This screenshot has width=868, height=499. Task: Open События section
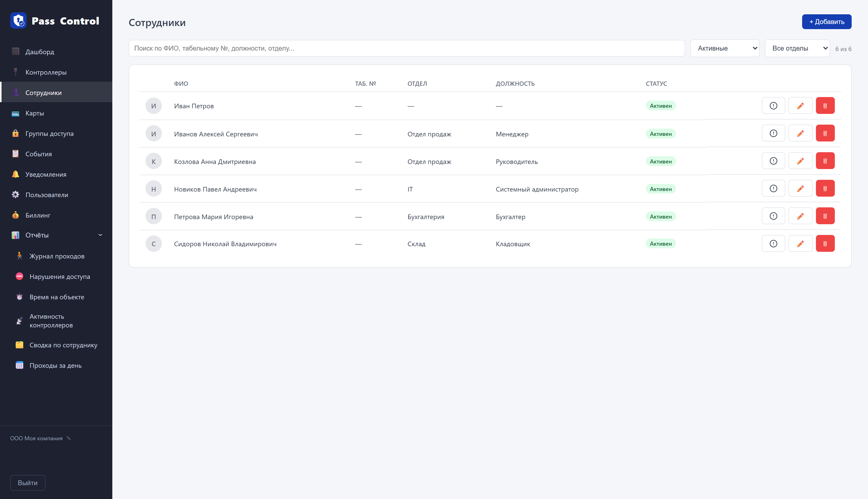(x=56, y=154)
